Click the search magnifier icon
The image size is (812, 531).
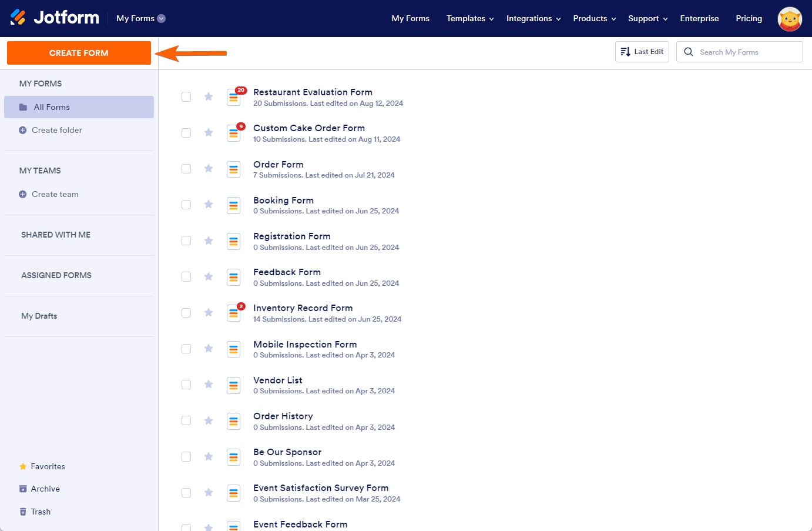(689, 52)
